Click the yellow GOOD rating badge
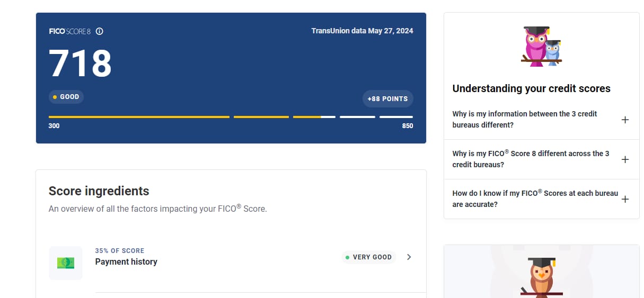 pyautogui.click(x=66, y=97)
